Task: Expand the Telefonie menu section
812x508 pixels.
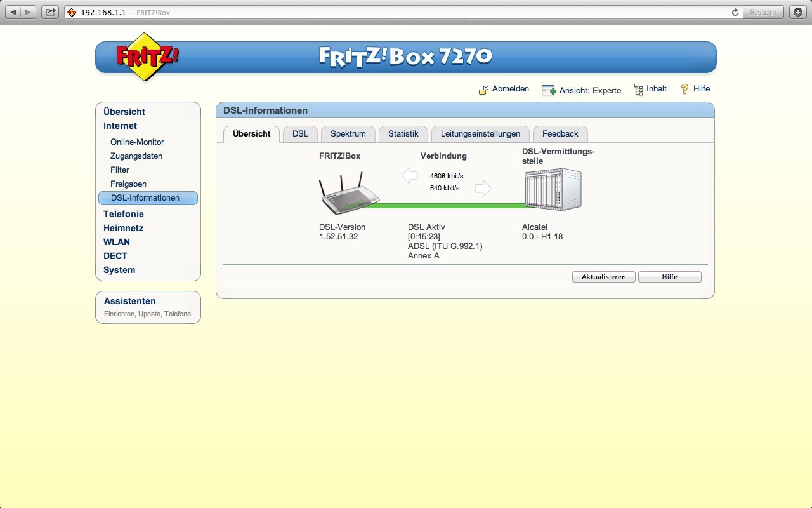Action: (x=124, y=214)
